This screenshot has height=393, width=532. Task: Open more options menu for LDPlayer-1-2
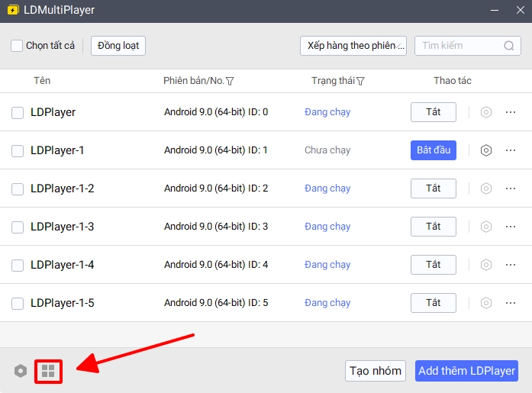click(511, 188)
